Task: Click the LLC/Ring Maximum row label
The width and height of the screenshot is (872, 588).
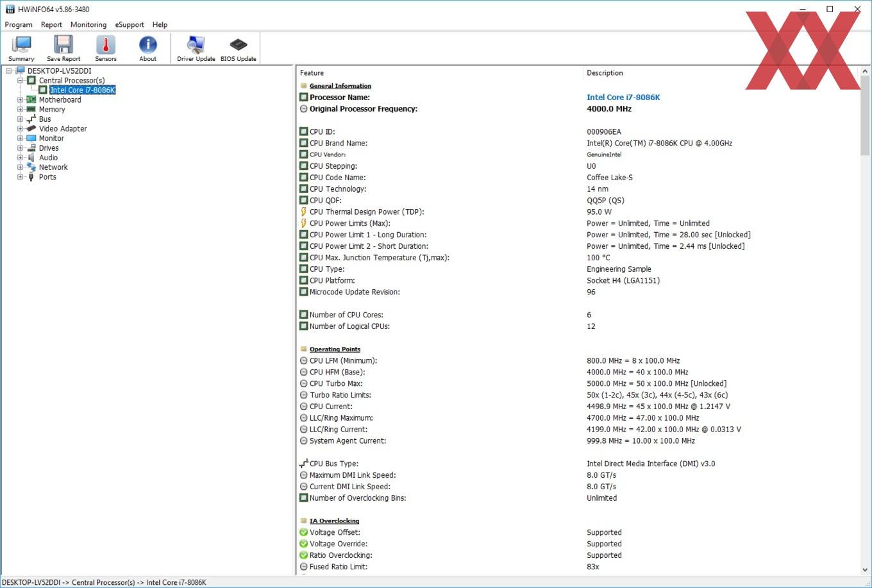Action: tap(341, 418)
